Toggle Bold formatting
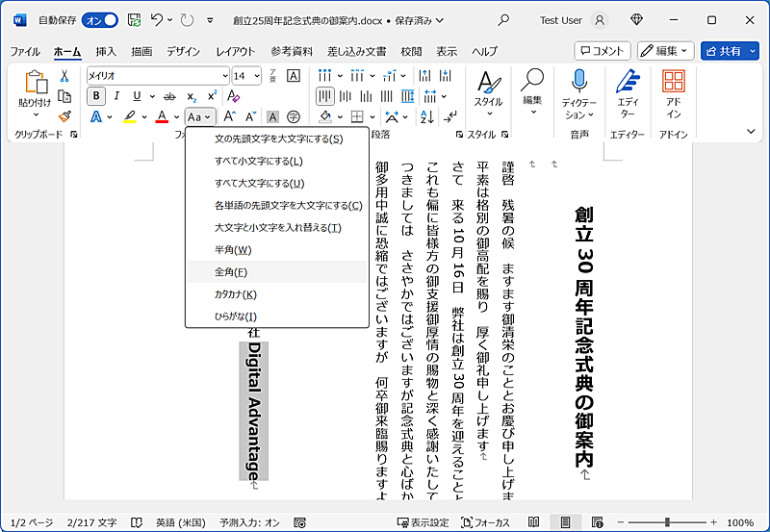This screenshot has width=770, height=532. (x=96, y=96)
